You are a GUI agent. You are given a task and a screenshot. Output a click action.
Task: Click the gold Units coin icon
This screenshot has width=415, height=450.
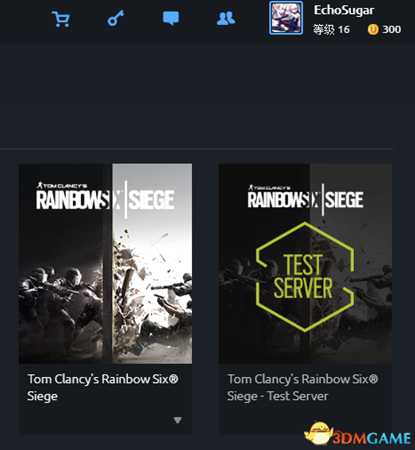click(x=373, y=30)
